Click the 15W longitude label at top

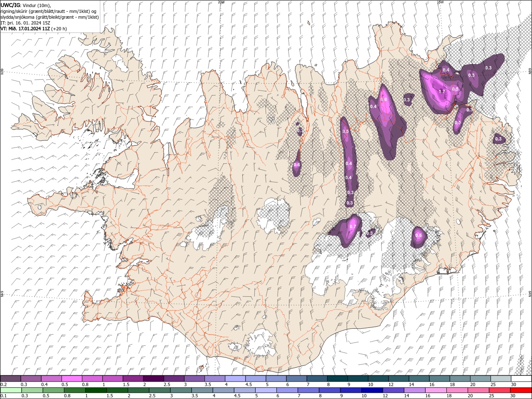pyautogui.click(x=440, y=2)
